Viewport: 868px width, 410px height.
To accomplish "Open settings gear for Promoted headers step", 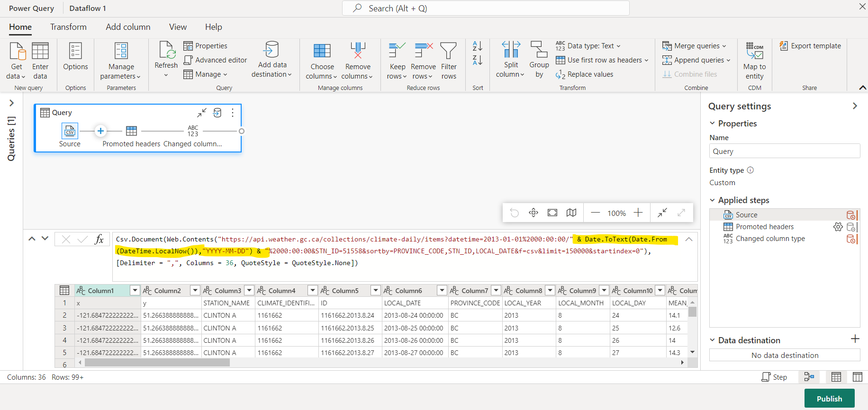I will point(838,227).
